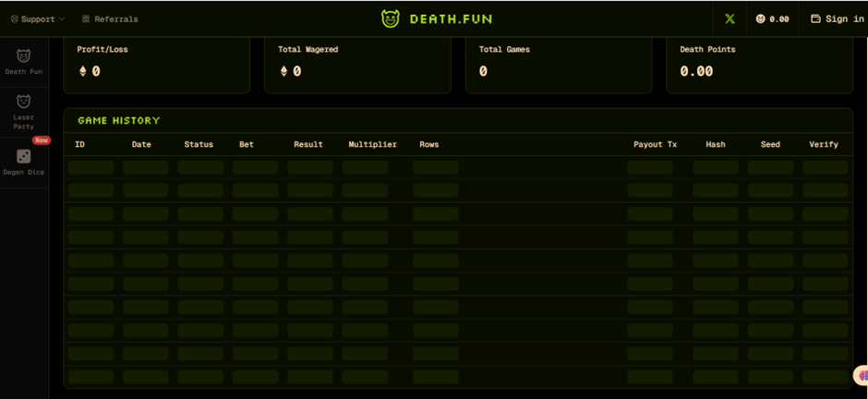
Task: Click the Rows column header
Action: click(429, 144)
